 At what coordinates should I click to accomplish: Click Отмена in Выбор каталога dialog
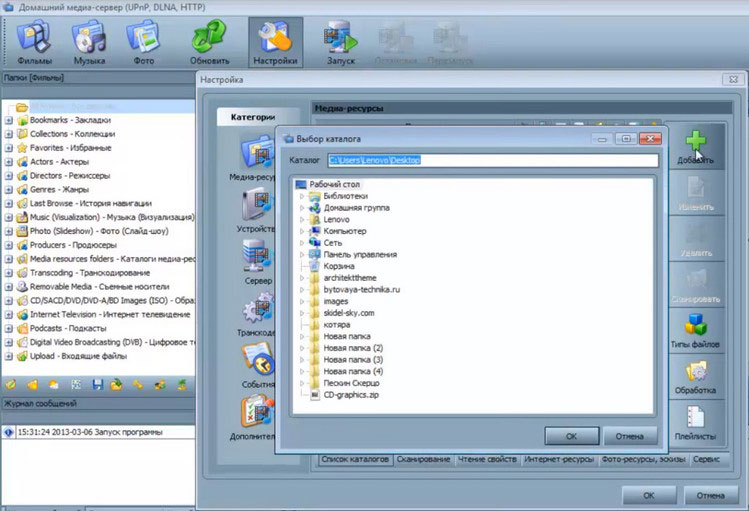pos(630,436)
